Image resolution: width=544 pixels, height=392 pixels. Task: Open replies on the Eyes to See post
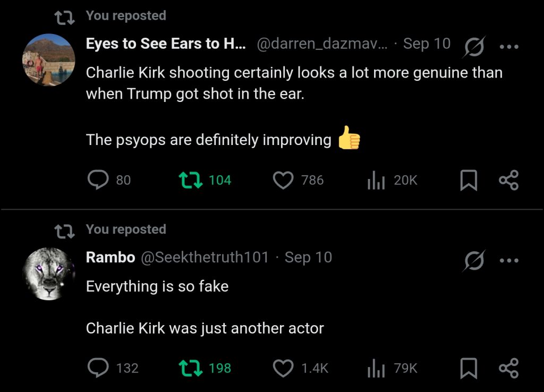98,181
